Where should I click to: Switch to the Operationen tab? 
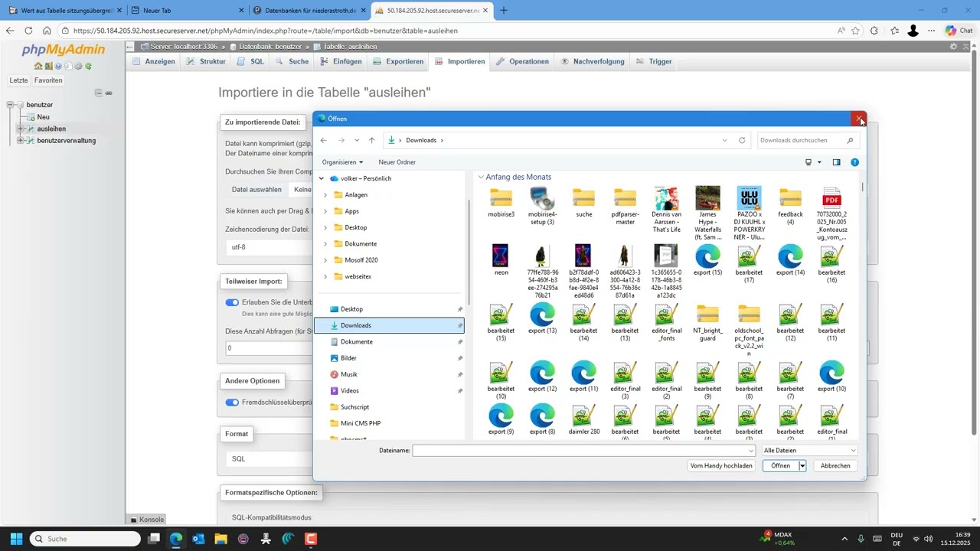coord(523,61)
